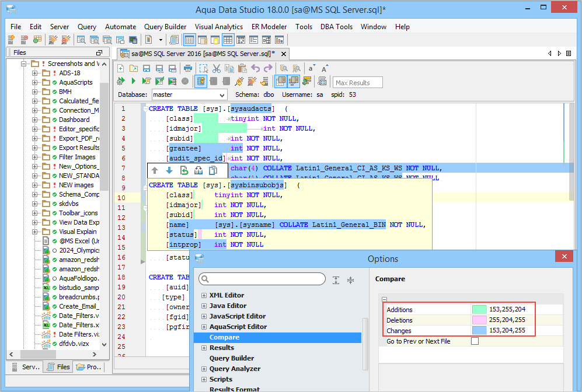Click the green Execute query arrow
The height and width of the screenshot is (392, 582).
tap(133, 82)
